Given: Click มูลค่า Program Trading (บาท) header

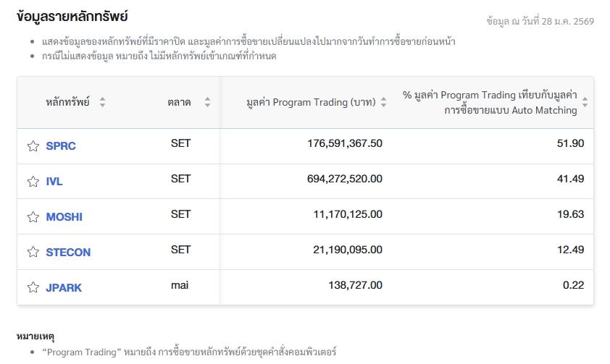Looking at the screenshot, I should tap(311, 103).
